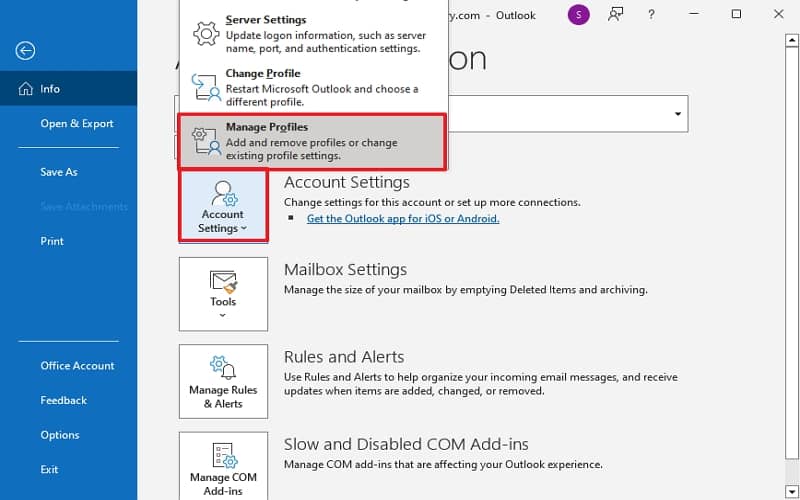The width and height of the screenshot is (800, 500).
Task: Open Manage COM Add-ins
Action: coord(223,467)
